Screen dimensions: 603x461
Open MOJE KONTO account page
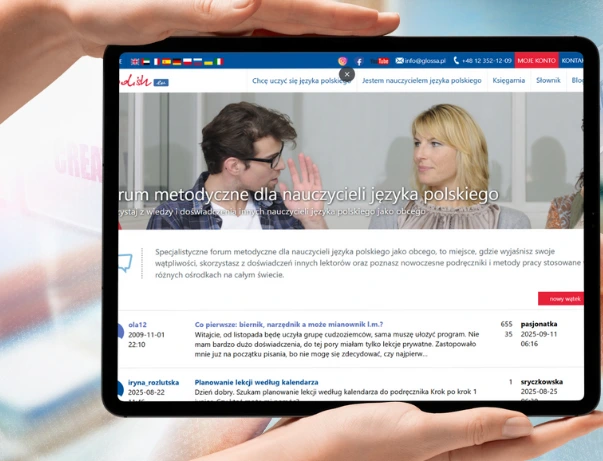click(536, 61)
